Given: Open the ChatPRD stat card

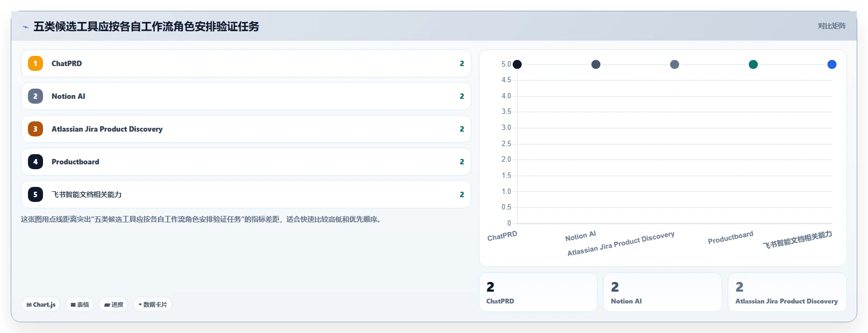Looking at the screenshot, I should pyautogui.click(x=538, y=292).
